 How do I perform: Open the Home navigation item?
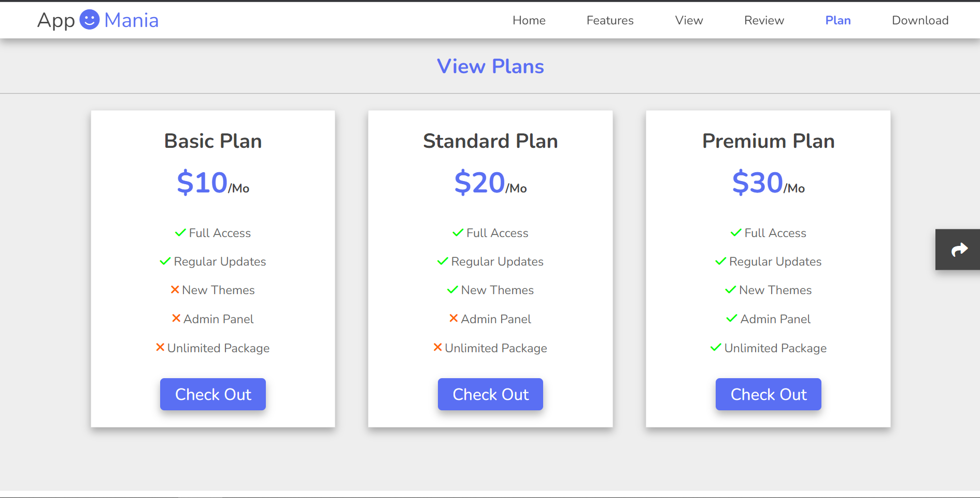point(529,20)
